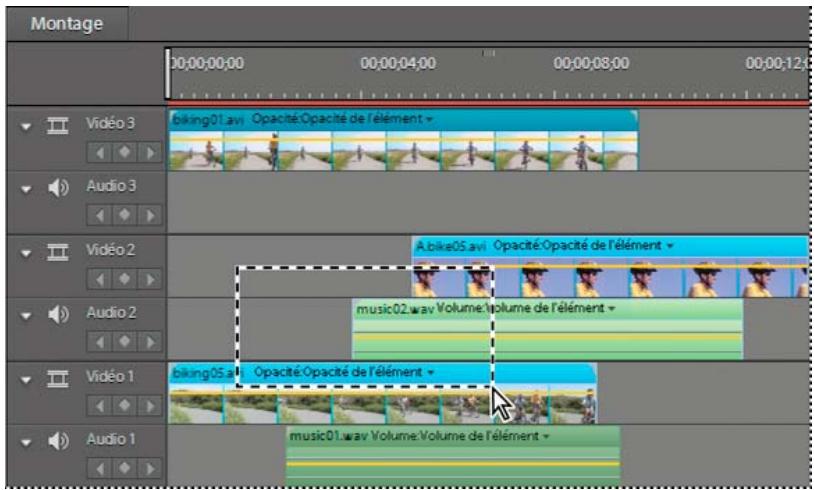Click the Vidéo 3 track label
The image size is (814, 490).
[110, 124]
